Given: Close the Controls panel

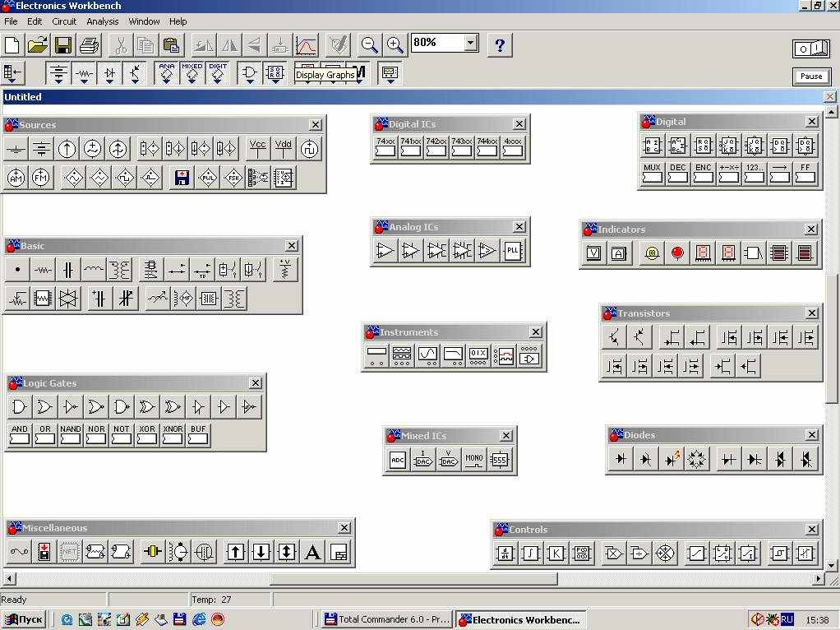Looking at the screenshot, I should point(812,529).
